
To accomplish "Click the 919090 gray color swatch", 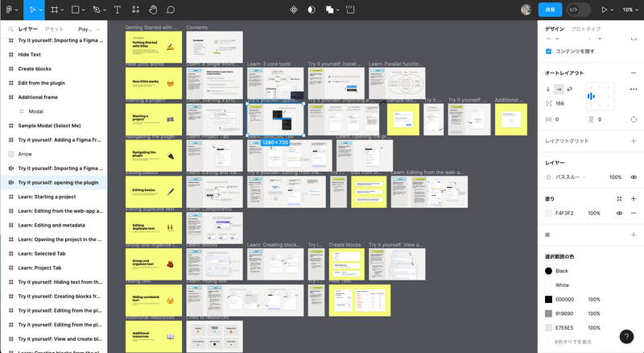I will tap(549, 314).
